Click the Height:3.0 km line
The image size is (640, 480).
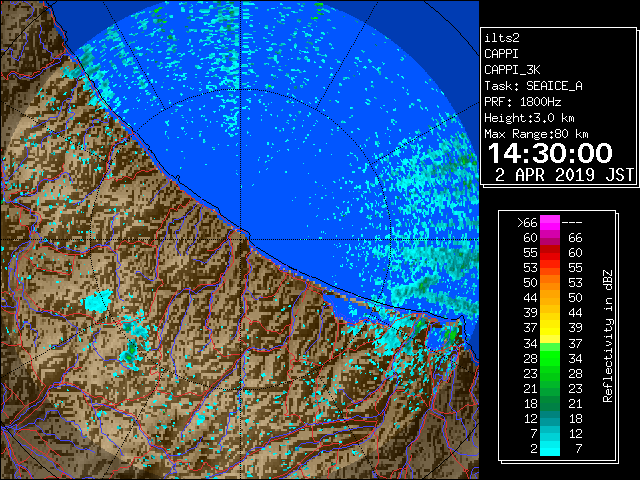(529, 118)
